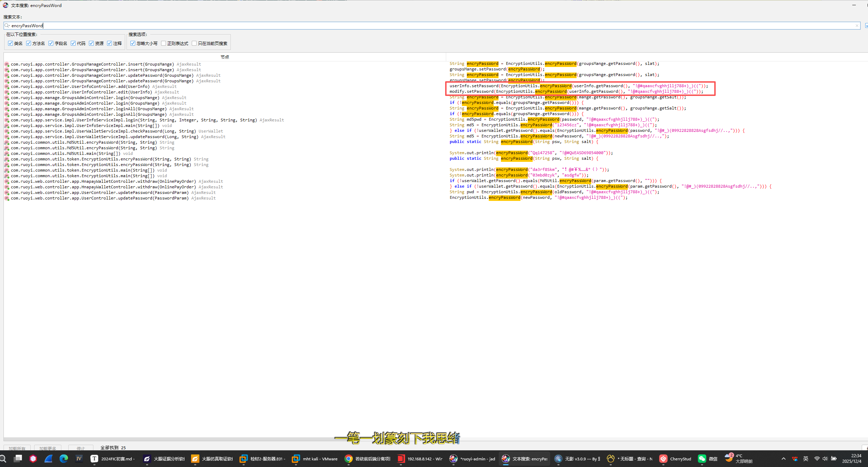Click 加载所有 load all button
868x467 pixels.
(x=17, y=448)
